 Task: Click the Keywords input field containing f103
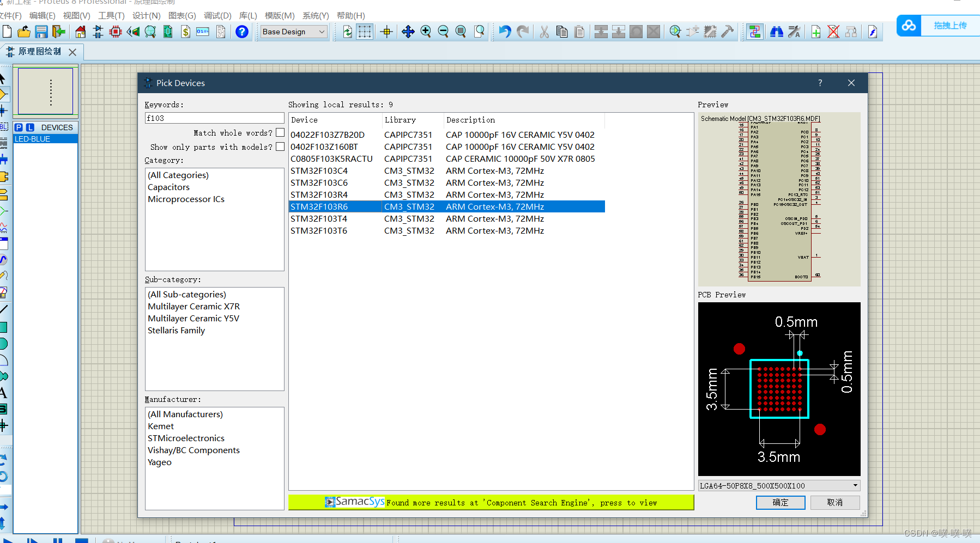point(215,118)
